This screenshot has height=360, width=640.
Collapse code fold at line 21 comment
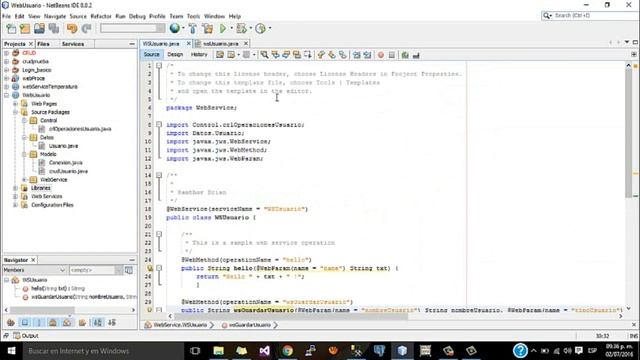[159, 234]
